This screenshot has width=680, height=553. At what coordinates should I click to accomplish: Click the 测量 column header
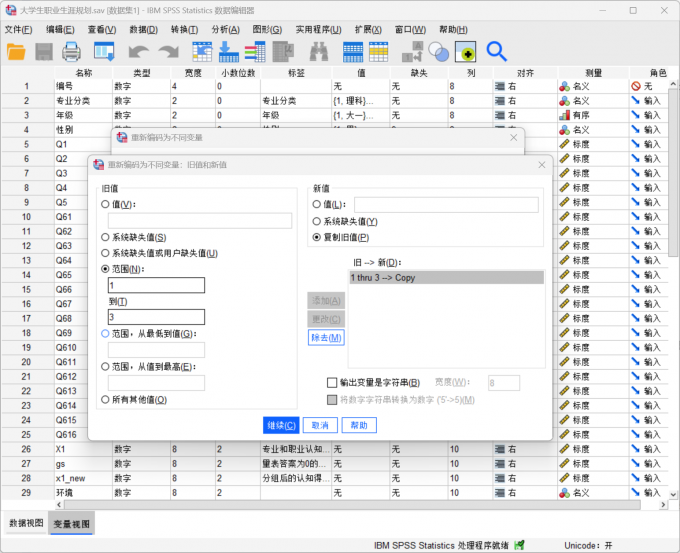pos(593,73)
